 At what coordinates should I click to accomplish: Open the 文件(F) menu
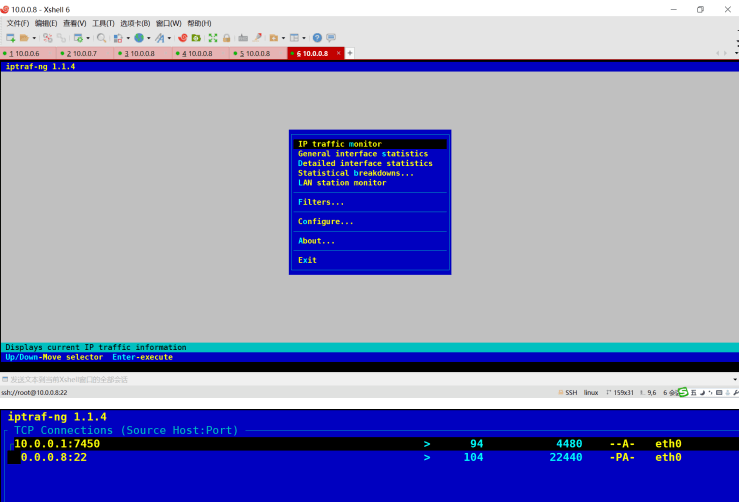coord(18,23)
